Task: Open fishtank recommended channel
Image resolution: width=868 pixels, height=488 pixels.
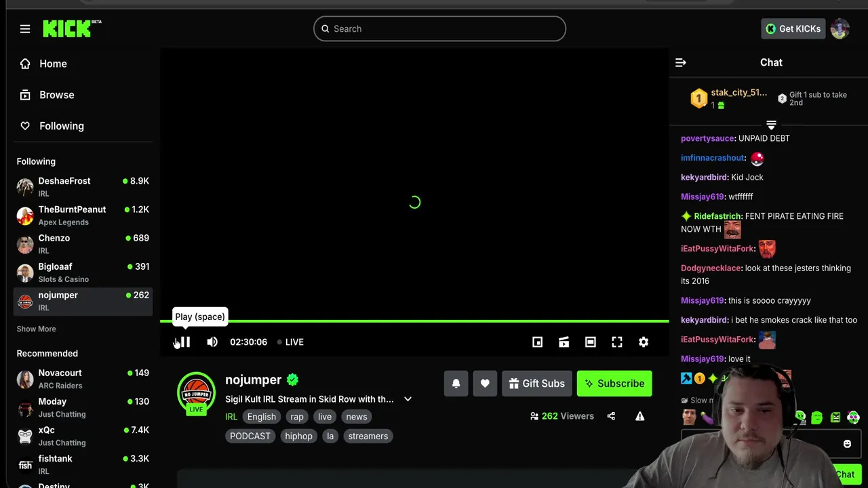Action: tap(83, 464)
